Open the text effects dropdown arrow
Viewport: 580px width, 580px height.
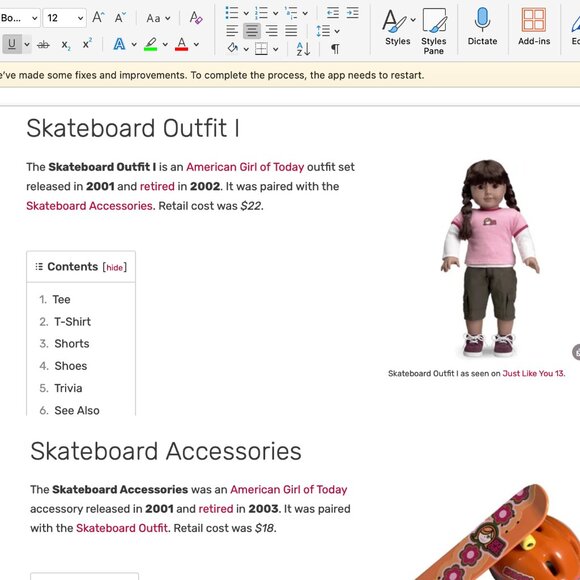134,45
